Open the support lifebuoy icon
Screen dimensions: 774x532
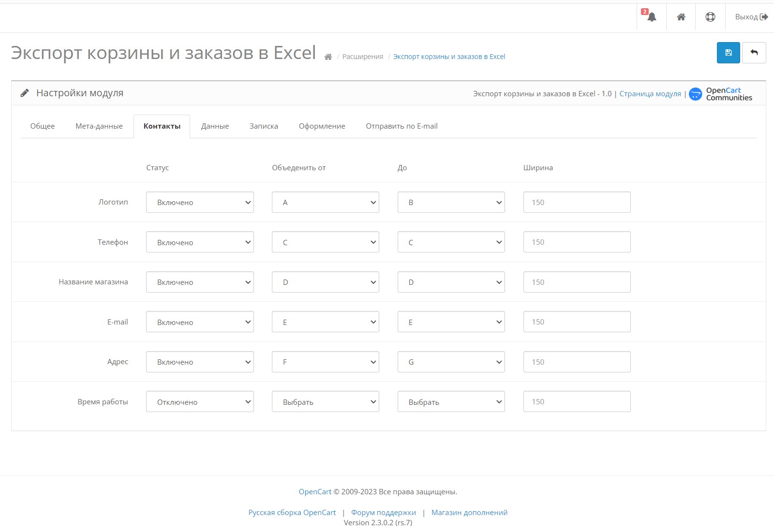pos(710,17)
